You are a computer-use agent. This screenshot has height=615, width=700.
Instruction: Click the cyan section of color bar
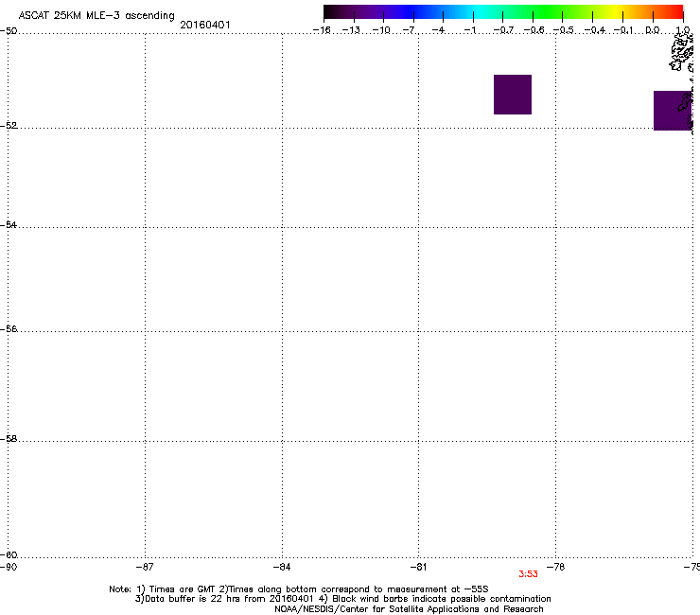pyautogui.click(x=478, y=11)
